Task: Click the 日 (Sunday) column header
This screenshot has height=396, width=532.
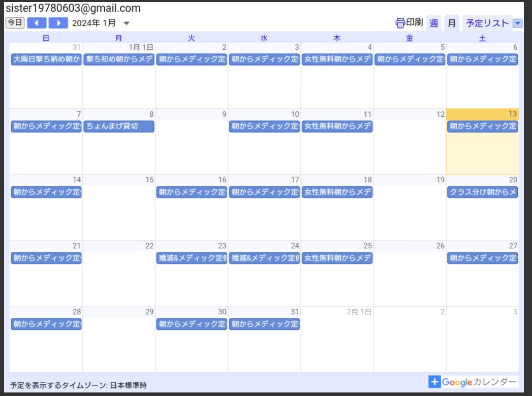Action: (46, 38)
